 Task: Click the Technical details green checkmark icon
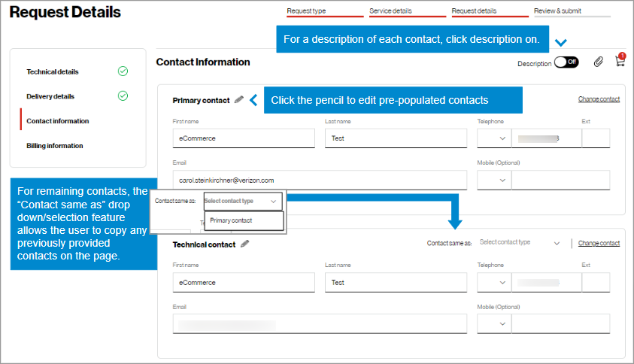click(123, 71)
